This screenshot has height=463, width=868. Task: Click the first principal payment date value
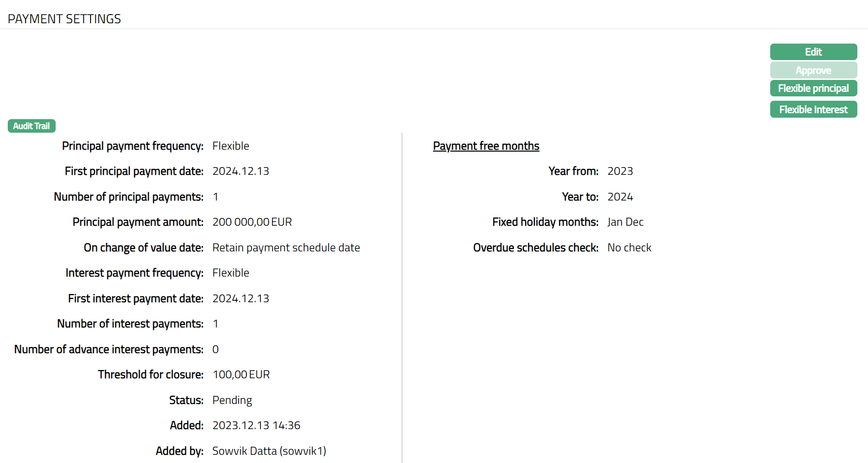click(x=241, y=171)
